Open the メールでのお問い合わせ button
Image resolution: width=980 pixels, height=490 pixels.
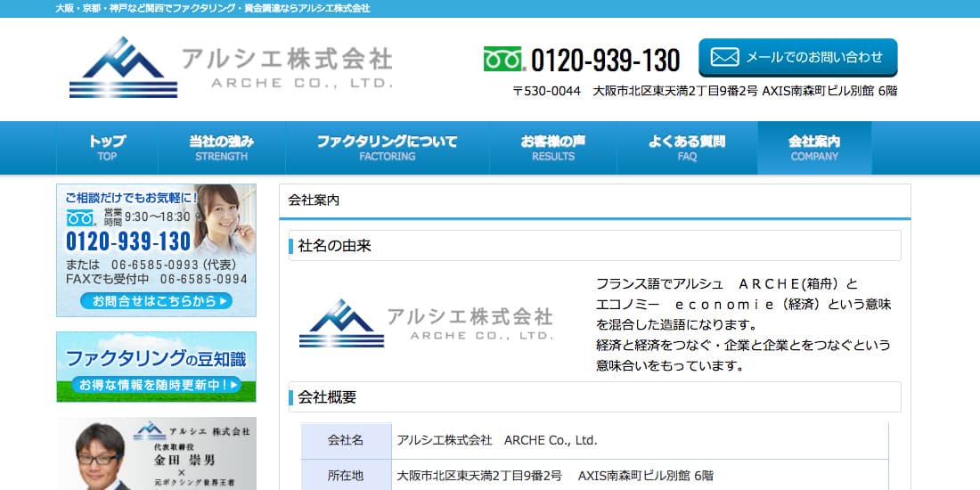797,58
